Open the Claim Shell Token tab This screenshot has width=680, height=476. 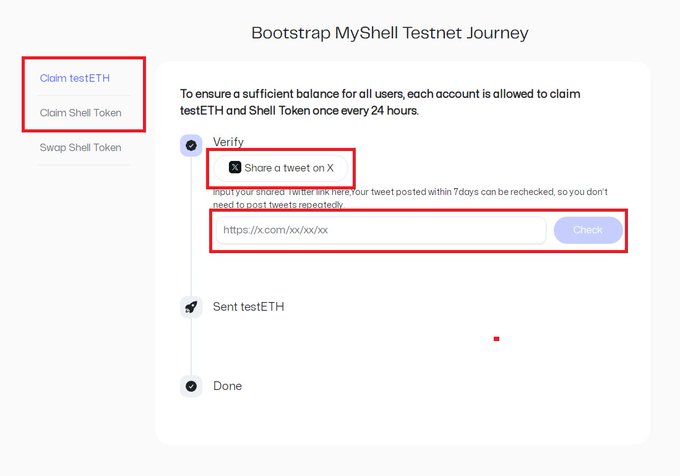point(80,113)
